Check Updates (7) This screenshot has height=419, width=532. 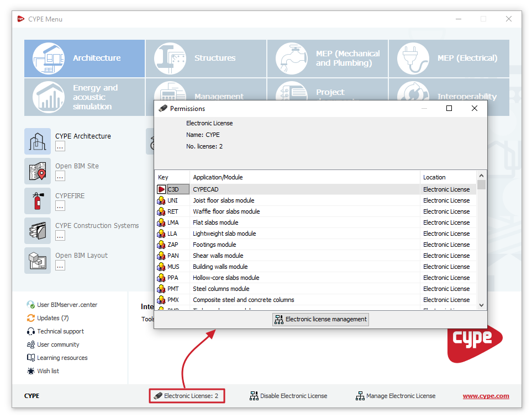click(48, 318)
